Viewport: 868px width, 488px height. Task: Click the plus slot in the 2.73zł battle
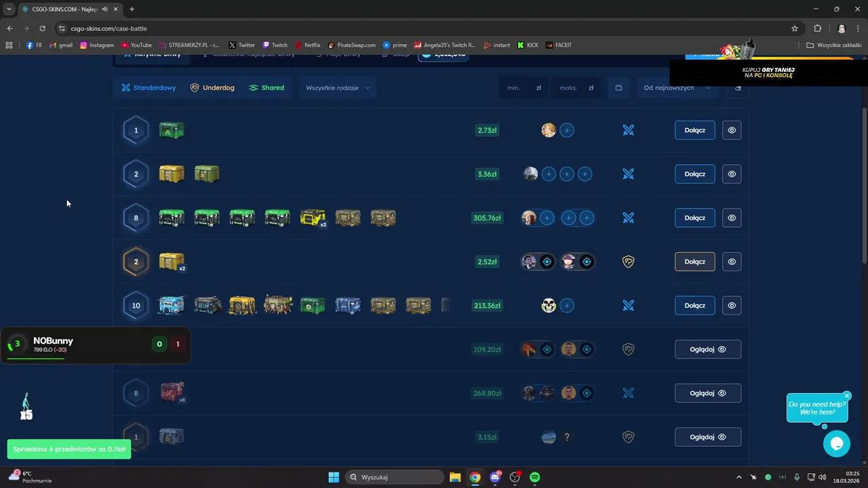pyautogui.click(x=567, y=130)
